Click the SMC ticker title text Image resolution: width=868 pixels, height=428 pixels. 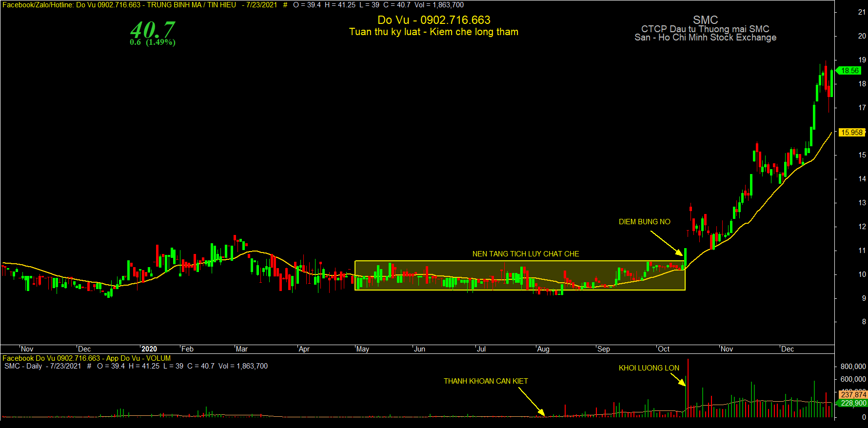point(705,20)
